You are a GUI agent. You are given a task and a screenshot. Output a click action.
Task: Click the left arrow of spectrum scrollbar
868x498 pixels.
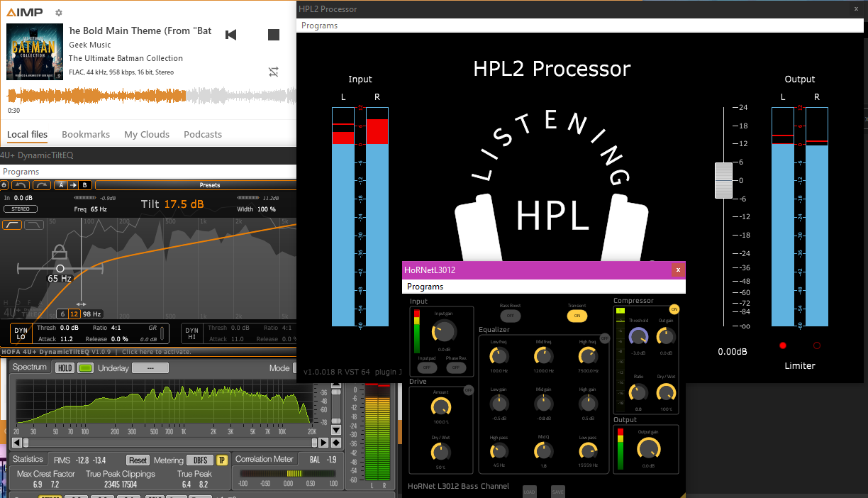coord(16,443)
